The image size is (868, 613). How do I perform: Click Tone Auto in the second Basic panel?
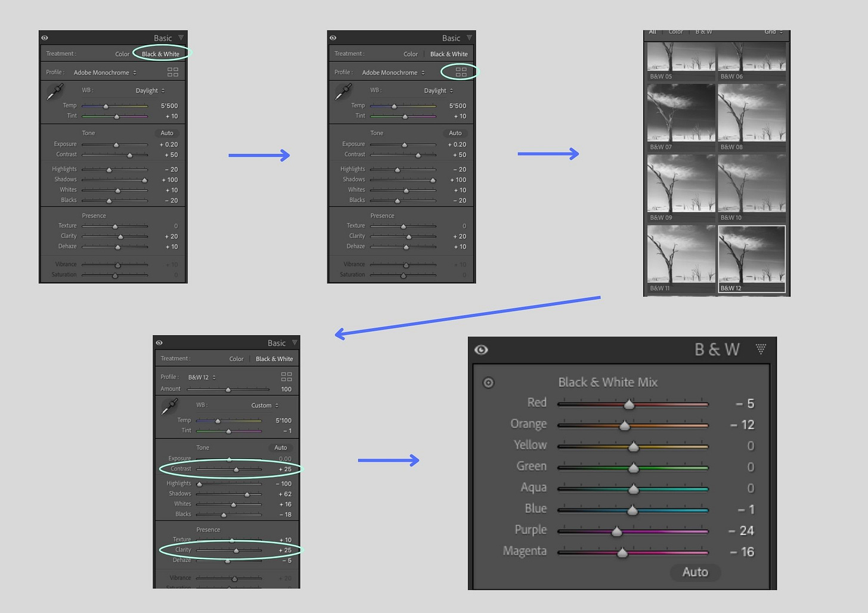(455, 133)
